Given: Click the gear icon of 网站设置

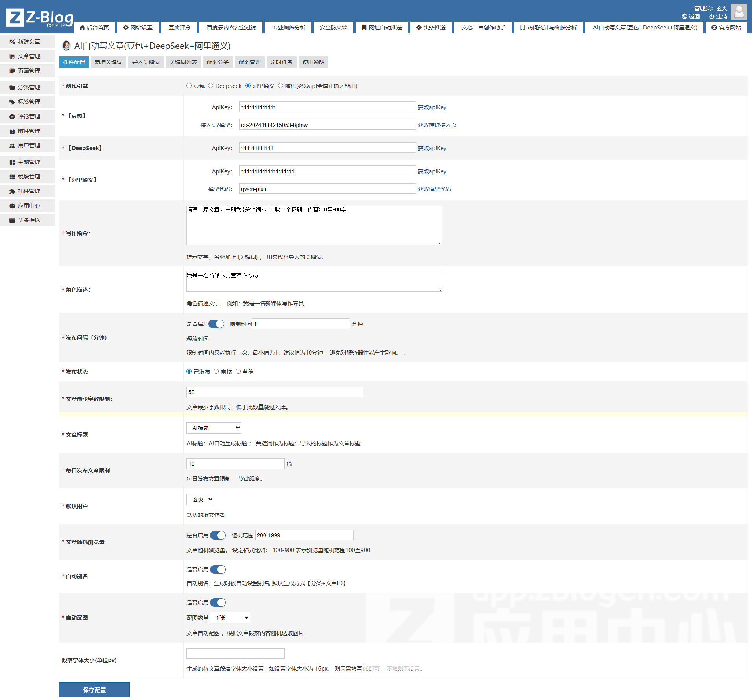Looking at the screenshot, I should [126, 28].
